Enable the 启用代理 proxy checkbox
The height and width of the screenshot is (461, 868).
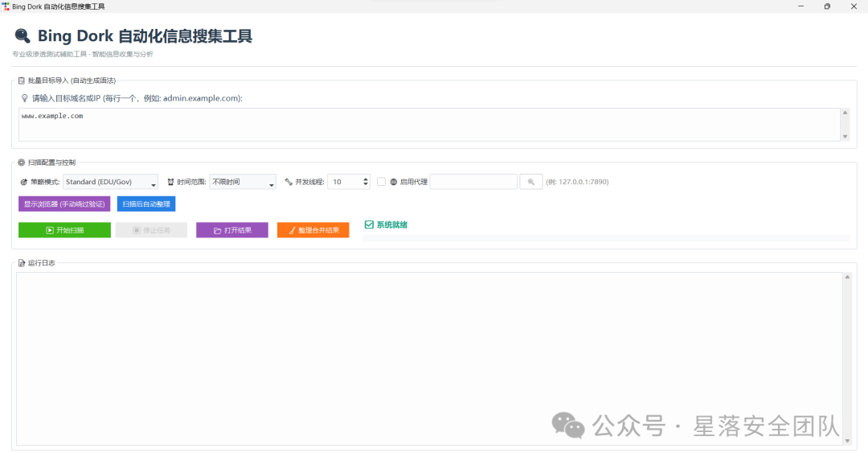point(382,182)
